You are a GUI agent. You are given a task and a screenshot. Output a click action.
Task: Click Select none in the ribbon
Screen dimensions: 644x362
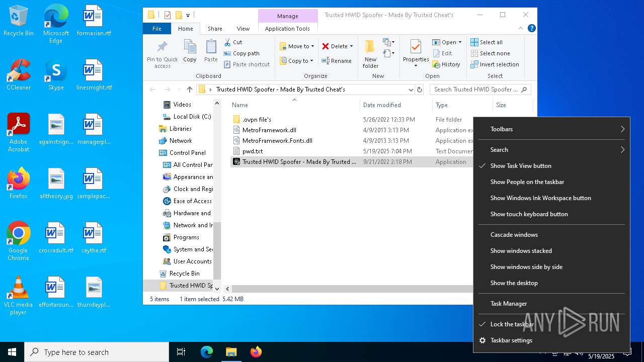(x=490, y=53)
